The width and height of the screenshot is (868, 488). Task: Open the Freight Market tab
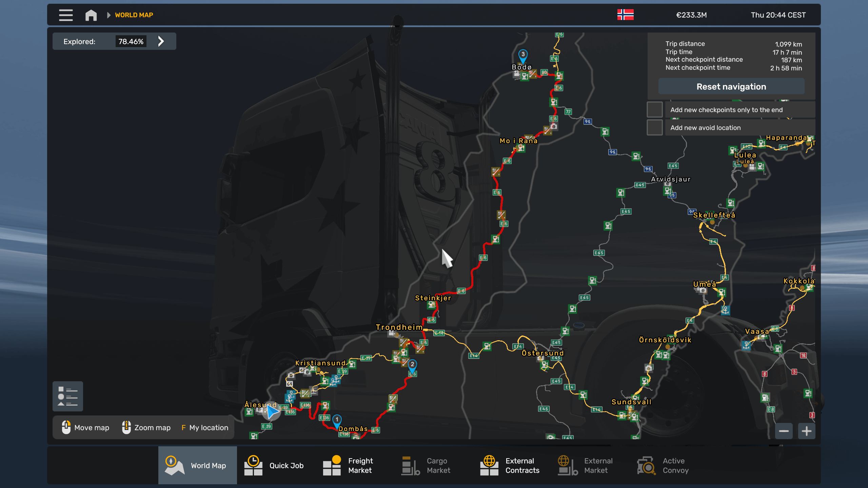point(348,465)
